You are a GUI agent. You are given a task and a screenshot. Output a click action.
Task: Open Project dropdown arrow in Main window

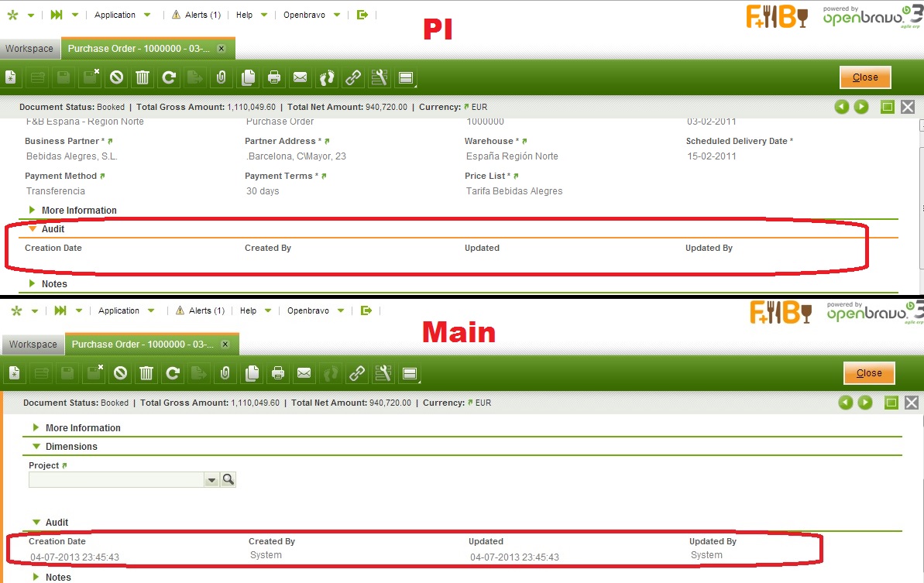coord(211,480)
